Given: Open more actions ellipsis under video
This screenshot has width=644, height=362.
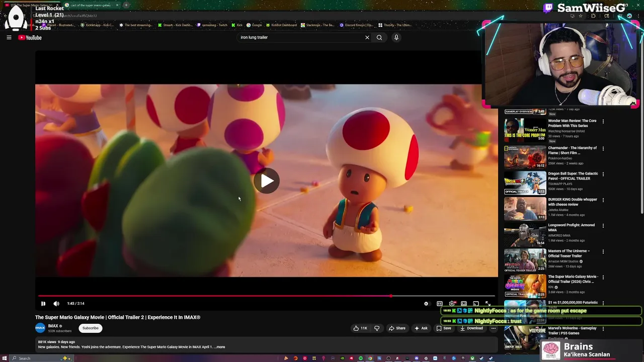Looking at the screenshot, I should (x=494, y=328).
